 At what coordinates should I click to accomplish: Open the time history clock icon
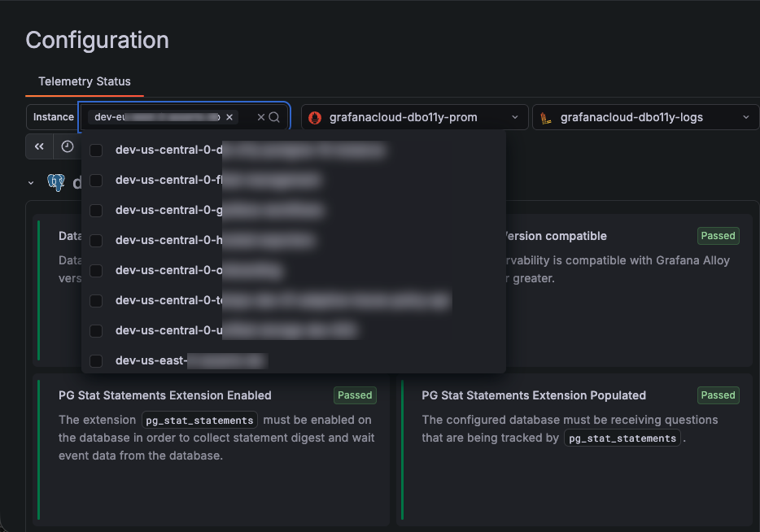66,146
